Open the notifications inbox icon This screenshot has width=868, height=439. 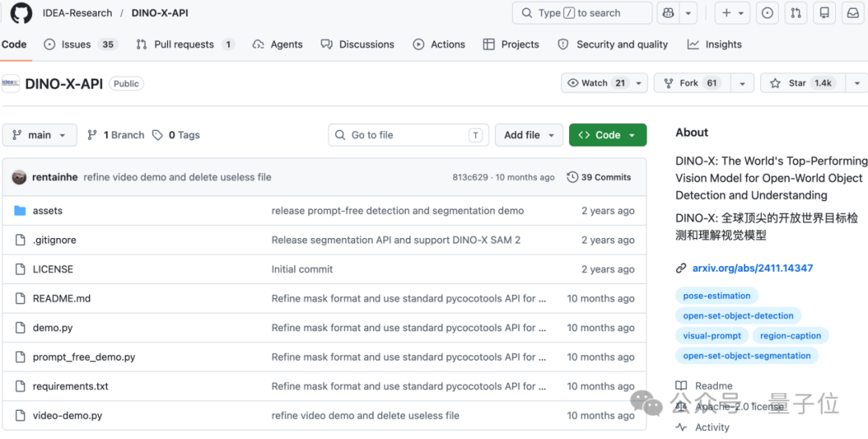(x=853, y=13)
